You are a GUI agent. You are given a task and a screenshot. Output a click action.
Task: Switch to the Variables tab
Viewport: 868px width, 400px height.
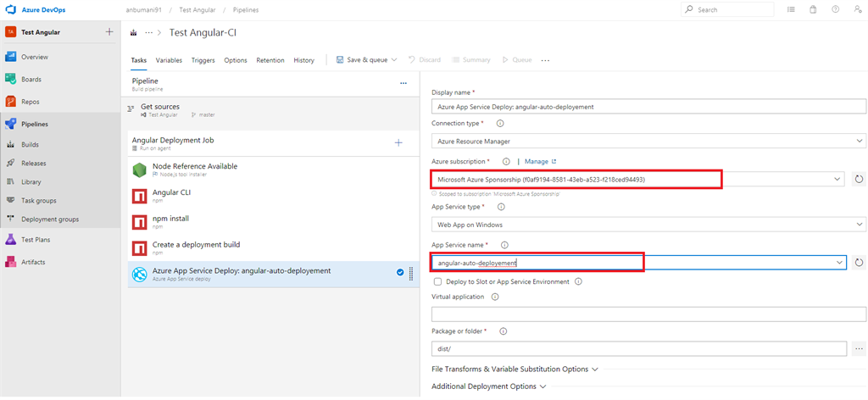tap(169, 60)
